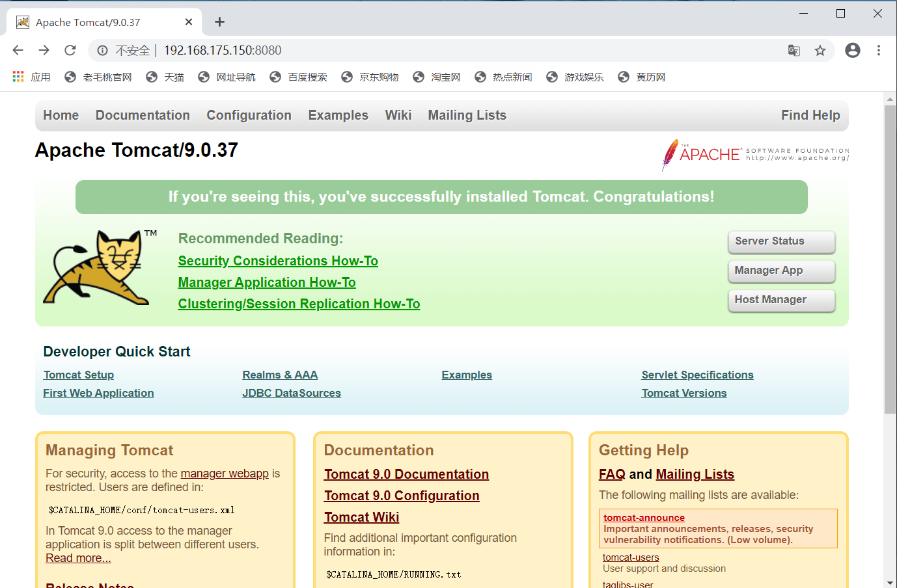Screen dimensions: 897x588
Task: Open the 老毛桃官网 bookmark
Action: pyautogui.click(x=98, y=77)
